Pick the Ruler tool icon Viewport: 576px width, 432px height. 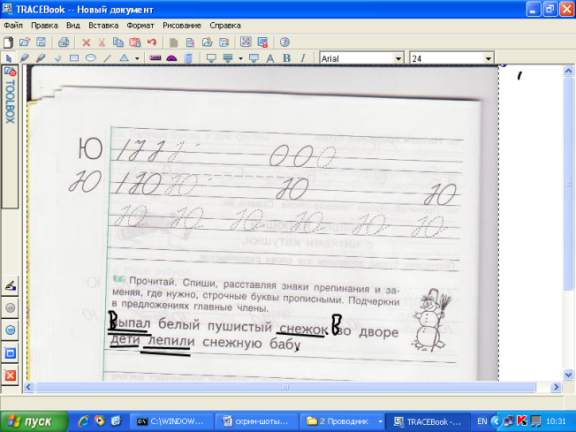(155, 58)
